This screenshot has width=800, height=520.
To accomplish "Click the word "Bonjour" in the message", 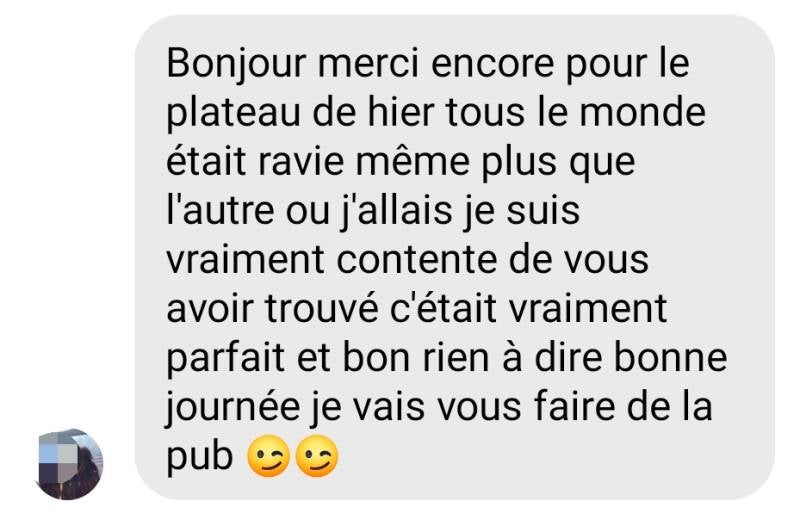I will (237, 65).
